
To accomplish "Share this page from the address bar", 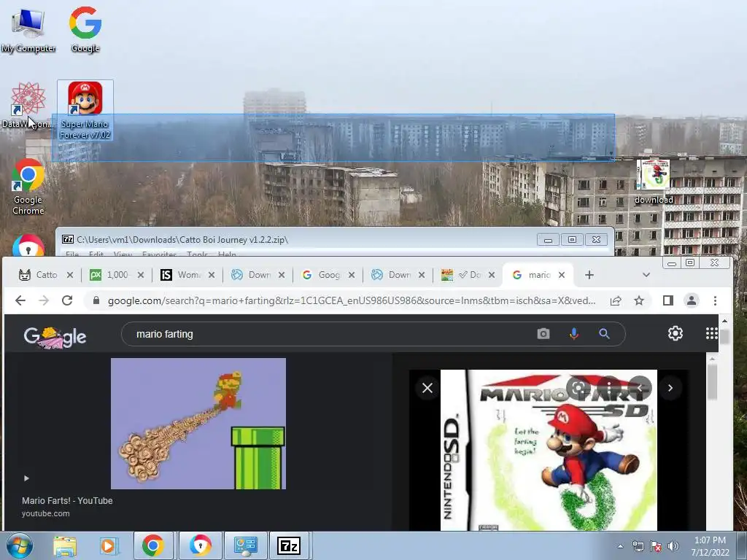I will [616, 300].
